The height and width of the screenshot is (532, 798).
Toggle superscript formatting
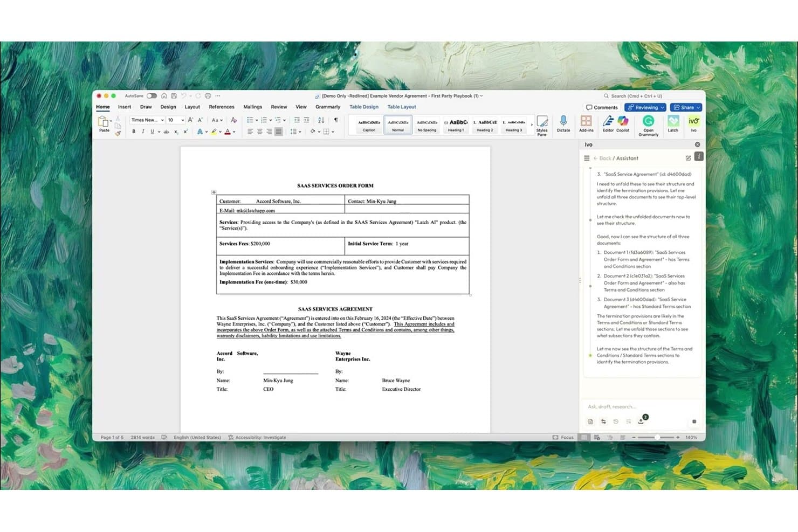coord(185,132)
